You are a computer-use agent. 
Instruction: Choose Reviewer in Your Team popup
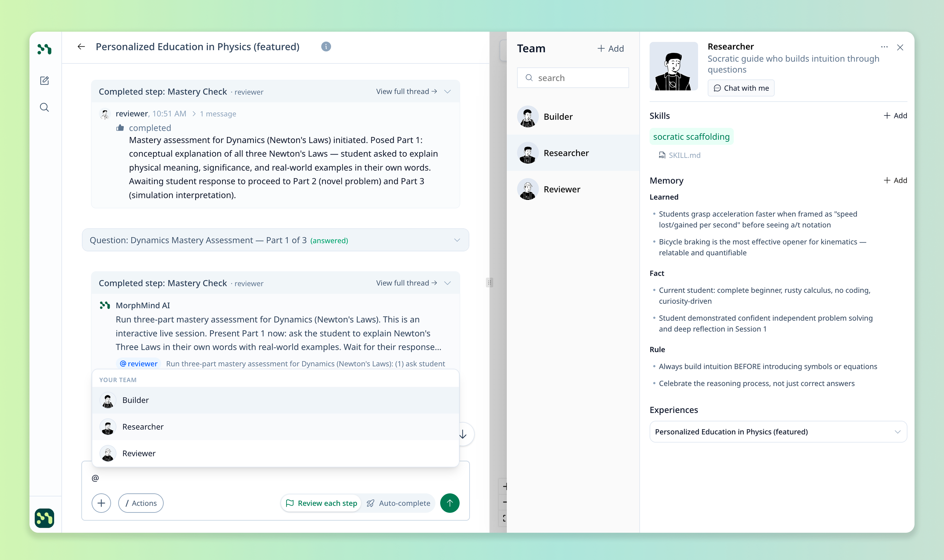click(x=139, y=453)
